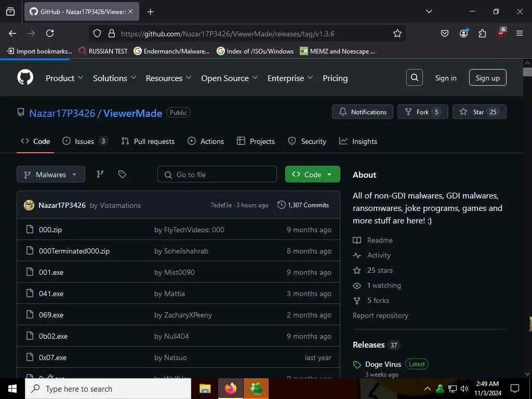Switch to the Actions tab
532x399 pixels.
pyautogui.click(x=206, y=141)
